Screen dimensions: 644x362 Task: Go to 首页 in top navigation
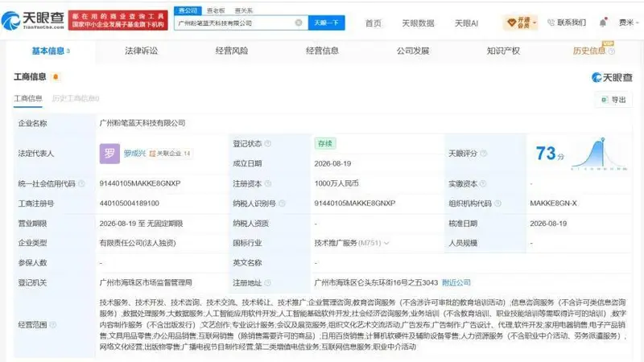point(374,23)
